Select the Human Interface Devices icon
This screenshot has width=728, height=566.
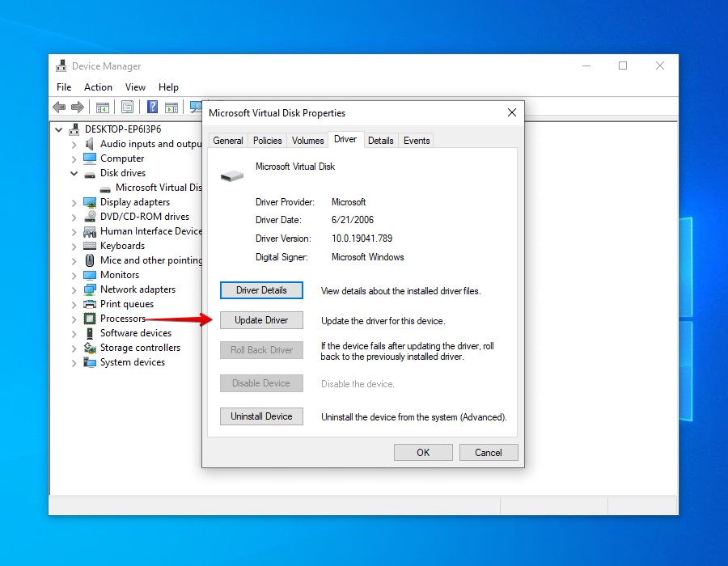tap(90, 231)
